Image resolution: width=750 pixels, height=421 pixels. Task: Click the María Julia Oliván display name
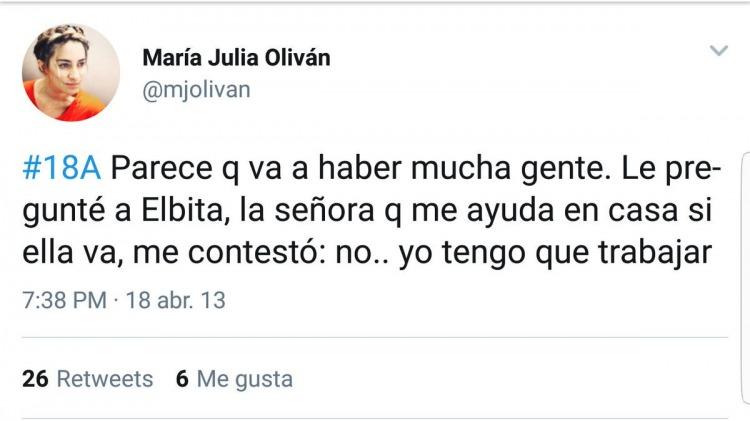[x=236, y=57]
